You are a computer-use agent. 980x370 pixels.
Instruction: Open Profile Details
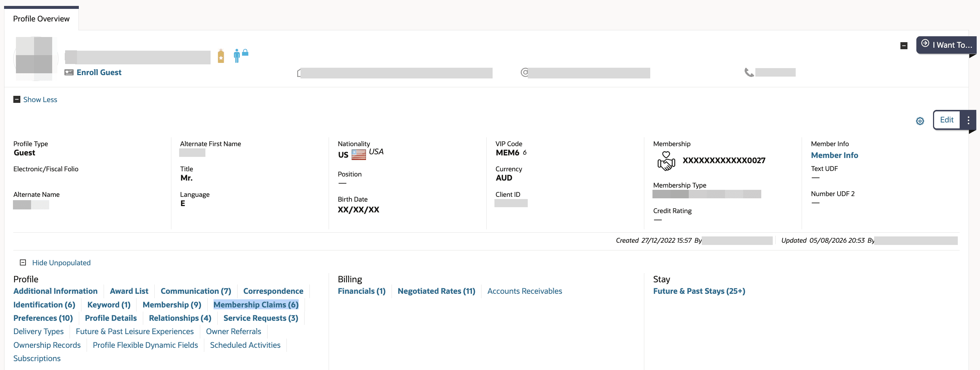pos(111,318)
